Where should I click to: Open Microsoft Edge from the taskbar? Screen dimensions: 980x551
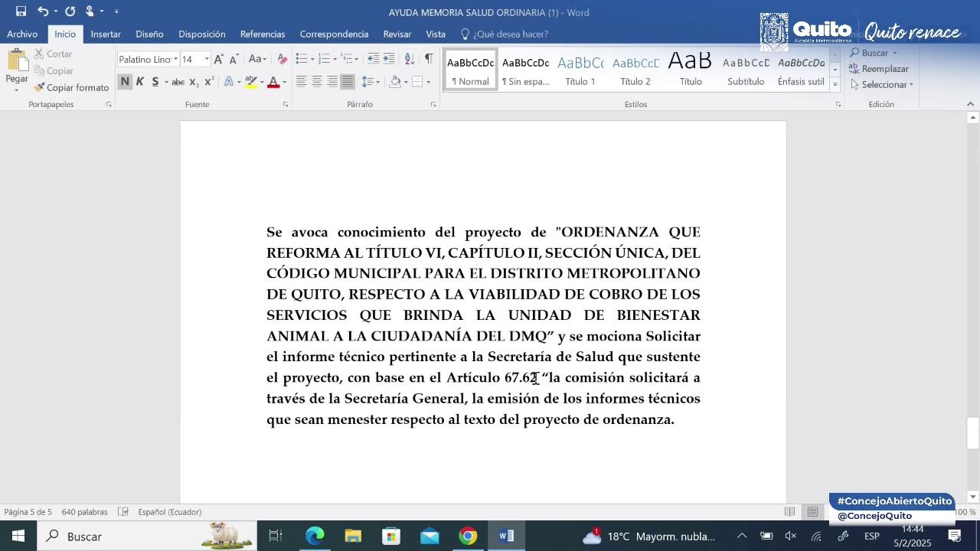pos(315,536)
